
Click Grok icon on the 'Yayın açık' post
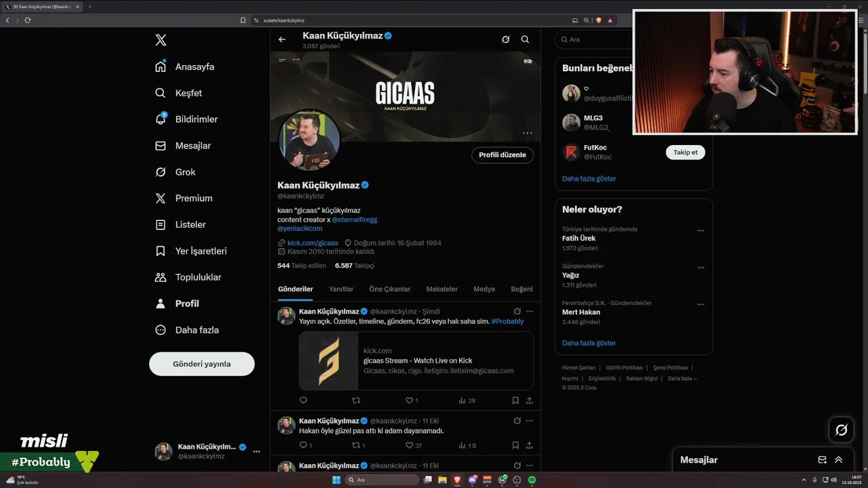(517, 311)
